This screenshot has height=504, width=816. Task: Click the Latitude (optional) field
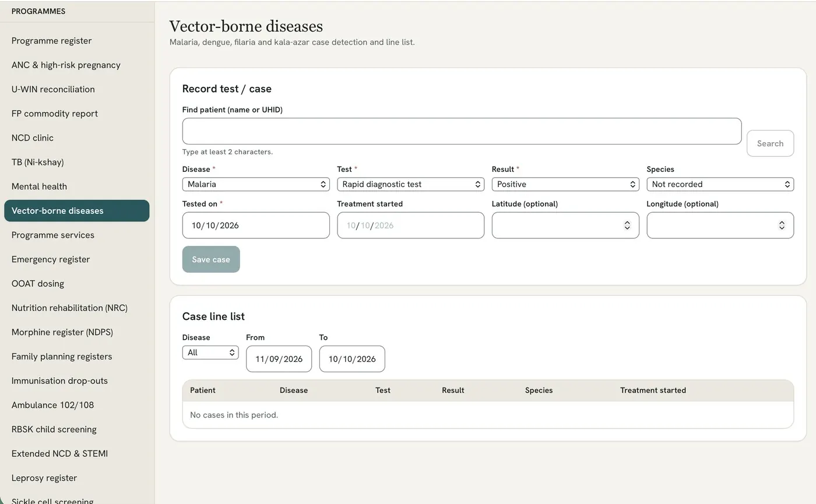coord(565,225)
